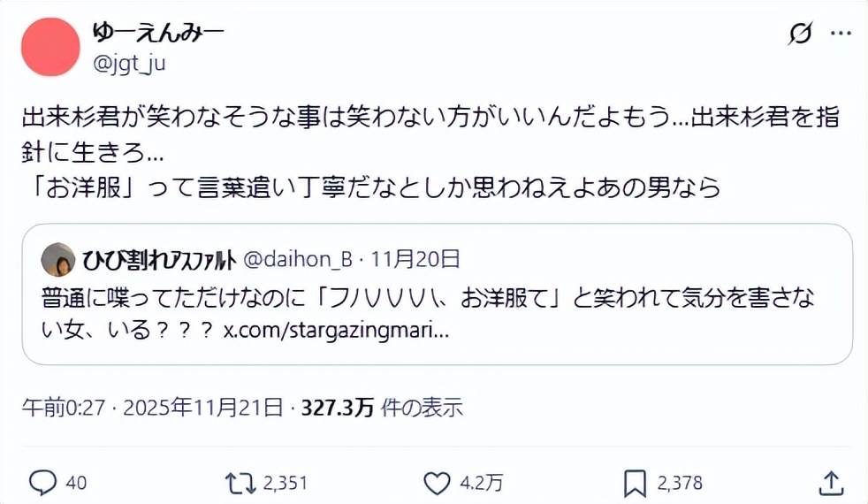Click the share upload icon
Screen dimensions: 868x504
point(830,482)
